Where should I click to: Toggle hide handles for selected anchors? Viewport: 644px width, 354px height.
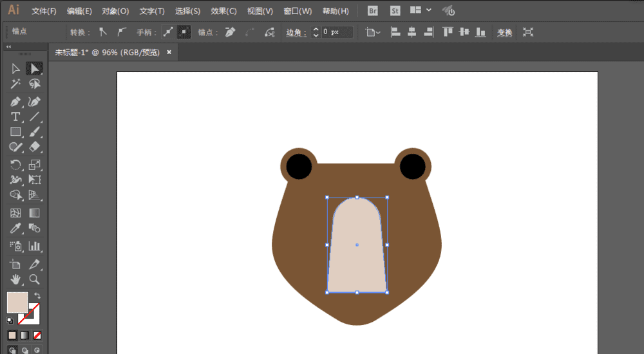click(184, 32)
